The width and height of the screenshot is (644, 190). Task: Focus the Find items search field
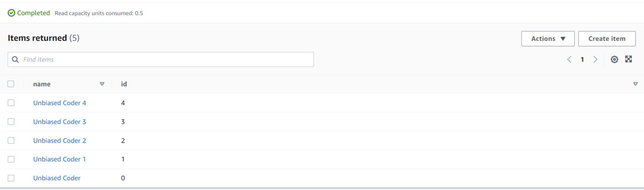pyautogui.click(x=161, y=59)
